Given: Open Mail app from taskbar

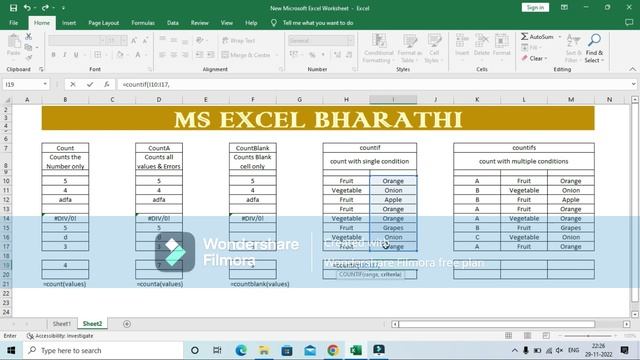Looking at the screenshot, I should click(x=310, y=351).
